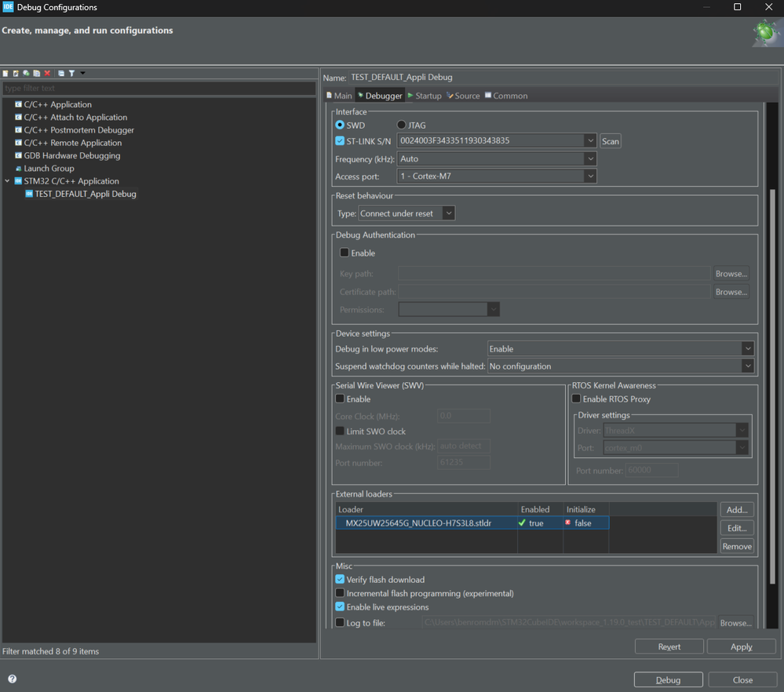Select the JTAG interface radio button
Image resolution: width=784 pixels, height=692 pixels.
coord(402,125)
